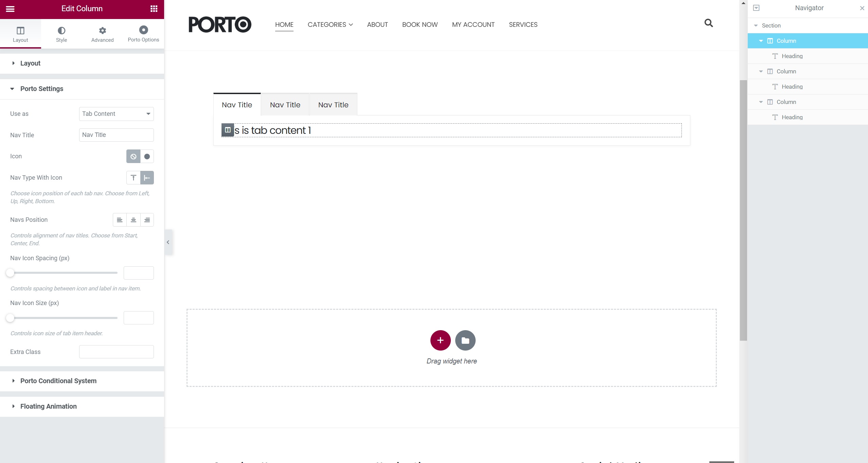868x463 pixels.
Task: Open the template library folder icon
Action: (x=465, y=340)
